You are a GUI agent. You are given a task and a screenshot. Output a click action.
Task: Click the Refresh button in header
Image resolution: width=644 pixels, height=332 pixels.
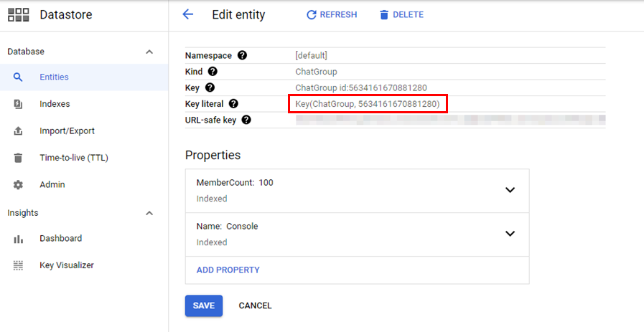332,14
